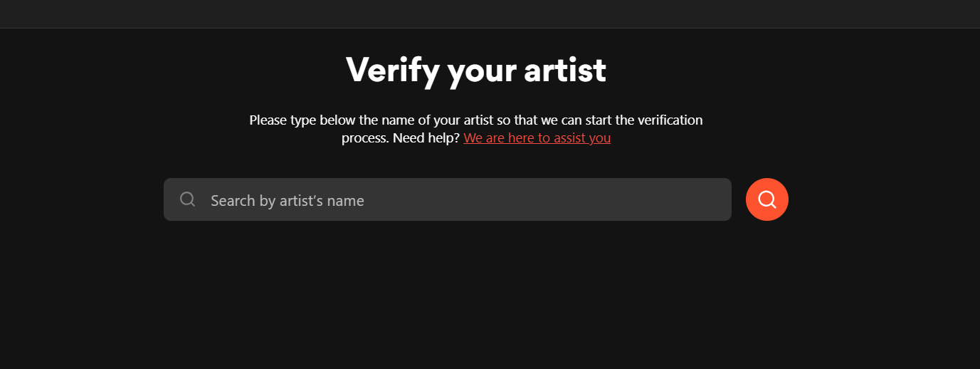The width and height of the screenshot is (980, 369).
Task: Click the white magnifier inside the orange circle
Action: [x=766, y=199]
